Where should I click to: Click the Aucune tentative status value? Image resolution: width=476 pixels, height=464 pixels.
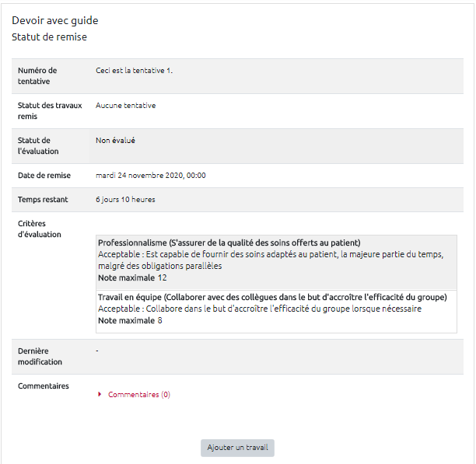[125, 106]
